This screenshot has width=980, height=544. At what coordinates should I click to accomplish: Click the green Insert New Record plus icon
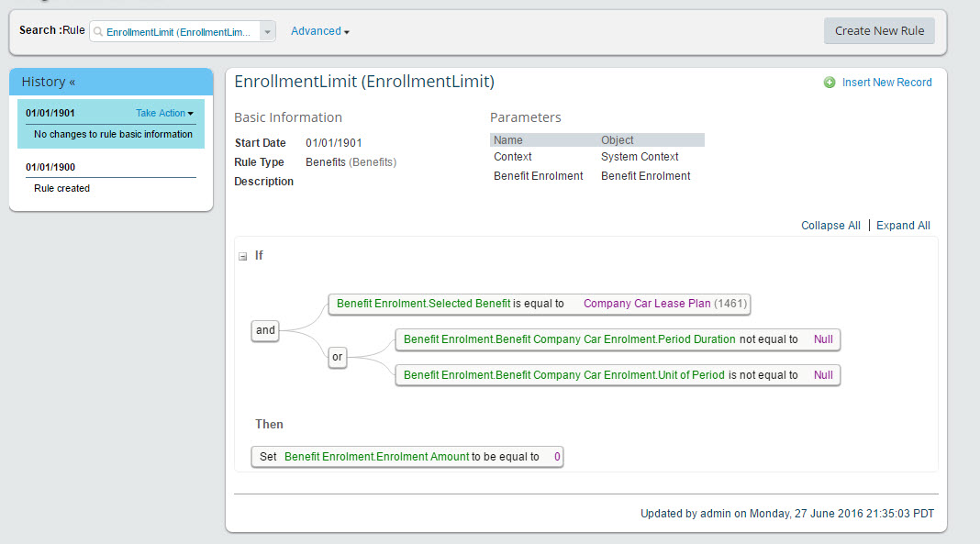[x=830, y=83]
